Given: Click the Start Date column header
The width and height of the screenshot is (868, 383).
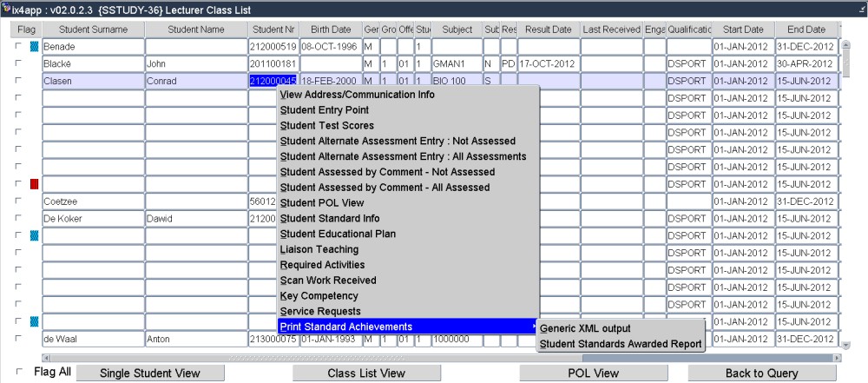Looking at the screenshot, I should 742,30.
